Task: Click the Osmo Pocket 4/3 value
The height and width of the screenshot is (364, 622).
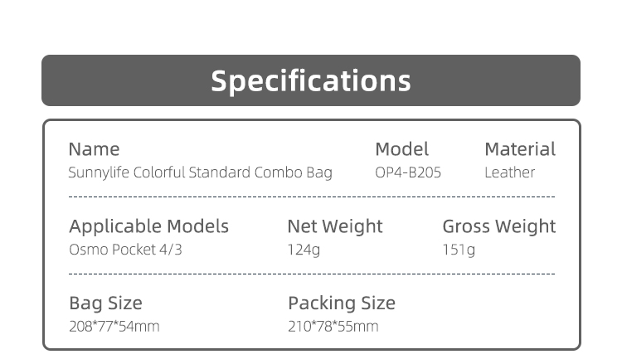Action: pos(123,250)
